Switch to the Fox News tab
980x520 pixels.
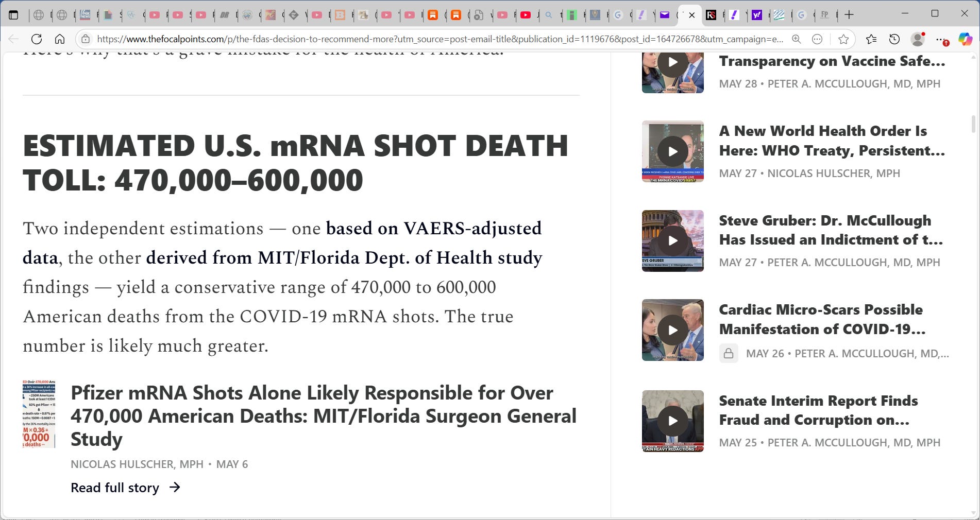pos(85,15)
